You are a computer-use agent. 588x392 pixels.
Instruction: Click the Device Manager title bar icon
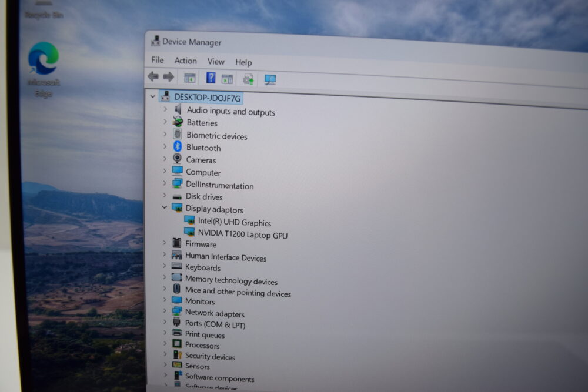[x=155, y=41]
